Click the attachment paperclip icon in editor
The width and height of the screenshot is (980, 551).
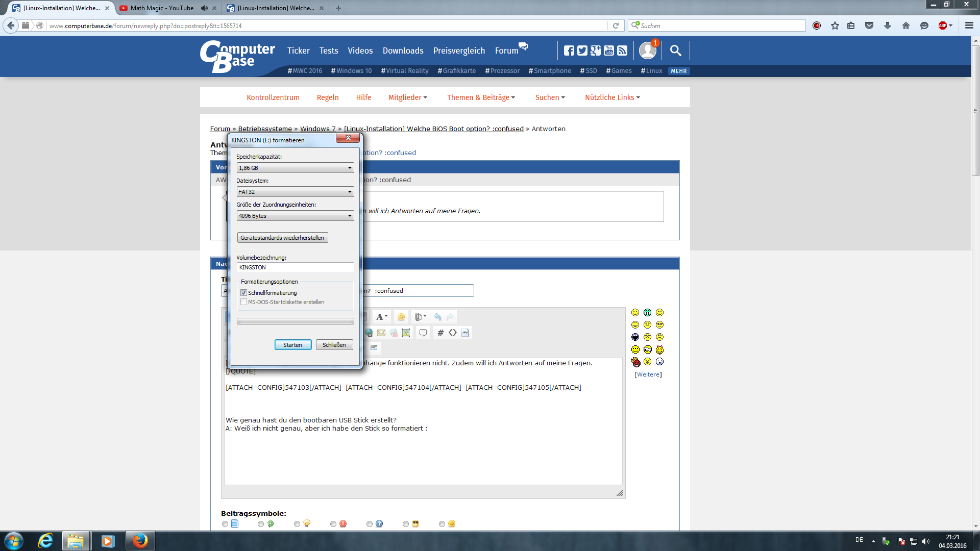419,317
